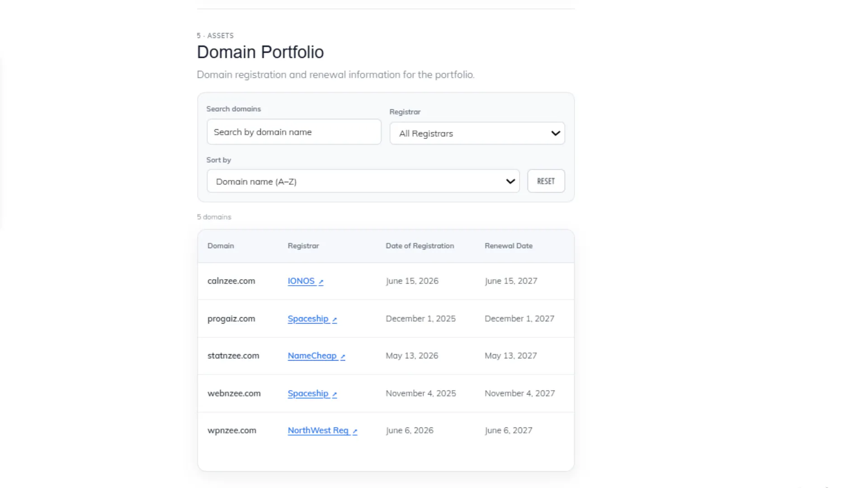Click the November 4, 2025 registration date
The image size is (868, 488).
420,394
